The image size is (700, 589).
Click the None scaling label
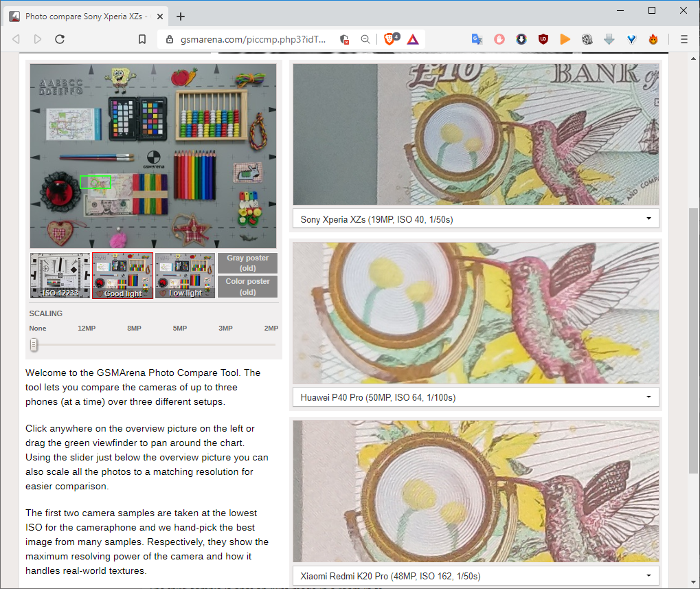pyautogui.click(x=38, y=329)
